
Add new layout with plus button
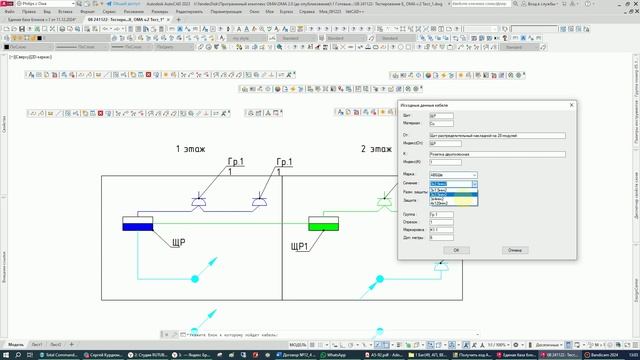(71, 344)
